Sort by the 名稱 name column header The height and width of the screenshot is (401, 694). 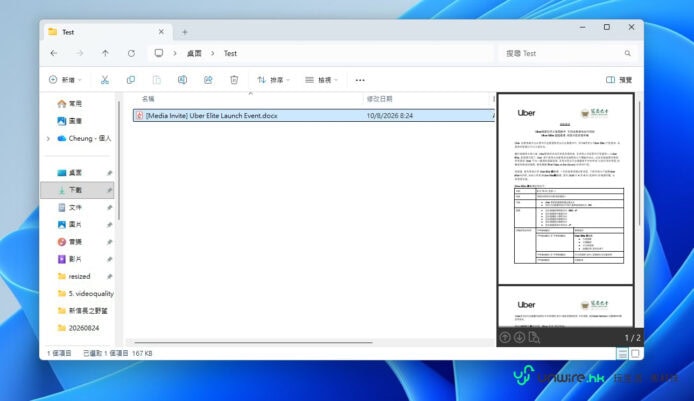click(x=148, y=99)
